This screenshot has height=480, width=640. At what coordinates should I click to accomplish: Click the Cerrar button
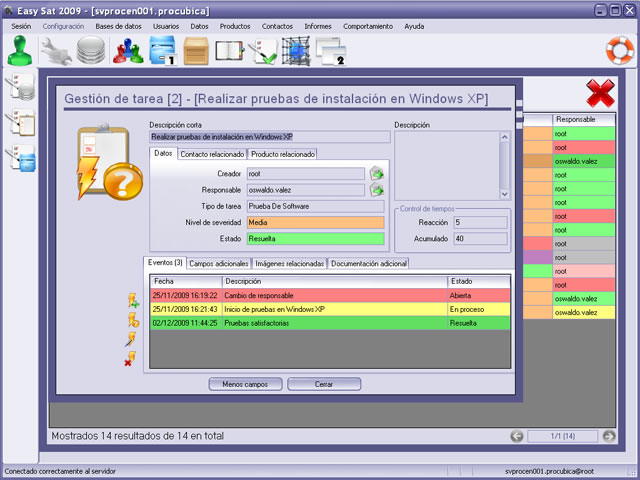click(x=324, y=384)
